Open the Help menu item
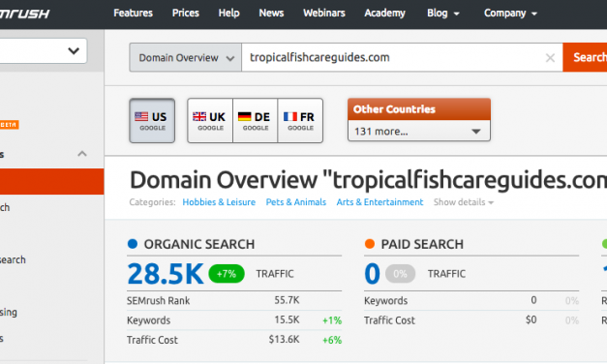Viewport: 607px width, 364px height. pos(228,14)
